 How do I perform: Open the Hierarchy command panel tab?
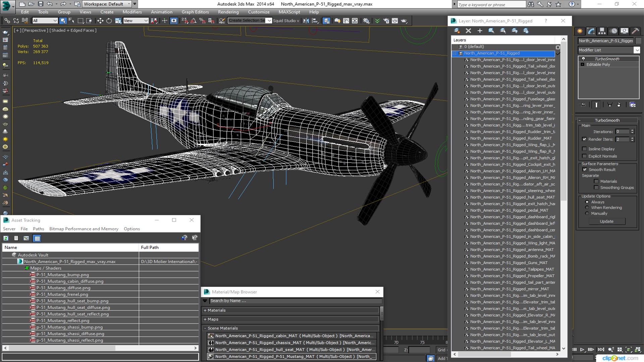pyautogui.click(x=602, y=31)
